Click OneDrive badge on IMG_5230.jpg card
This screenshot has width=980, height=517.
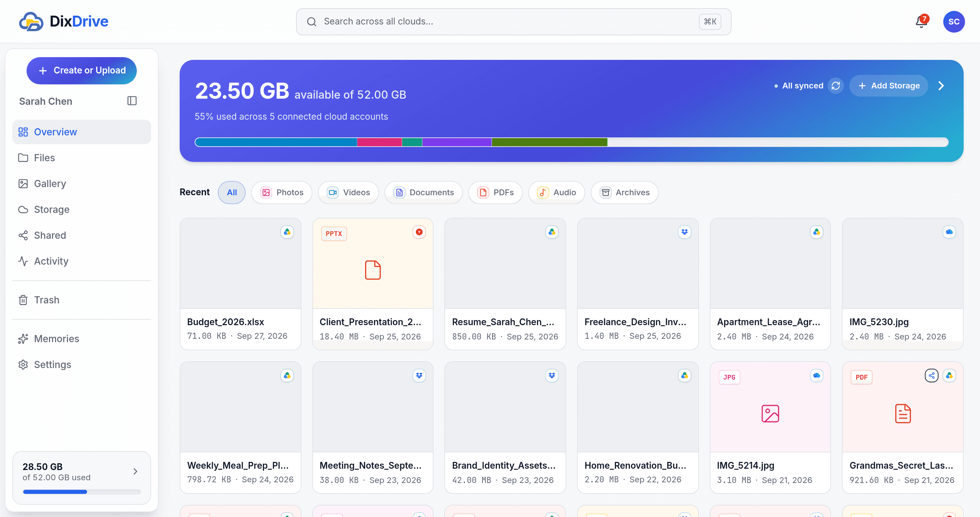(949, 232)
